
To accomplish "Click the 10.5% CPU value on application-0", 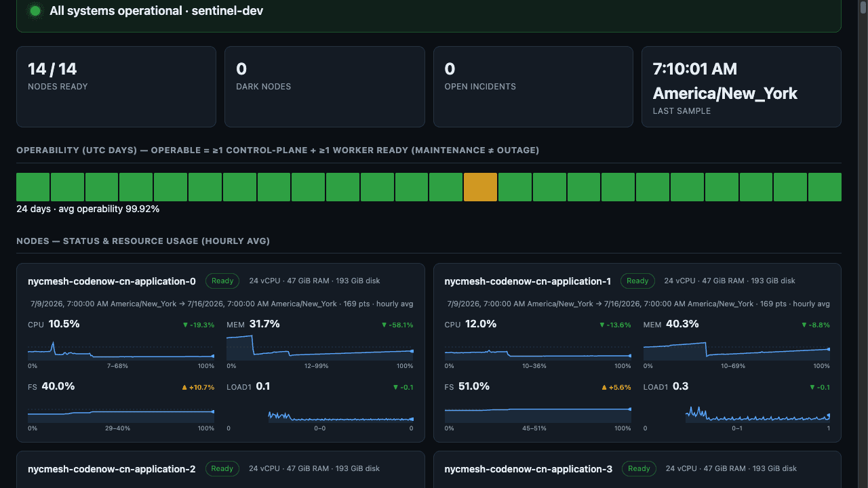I will [x=64, y=324].
